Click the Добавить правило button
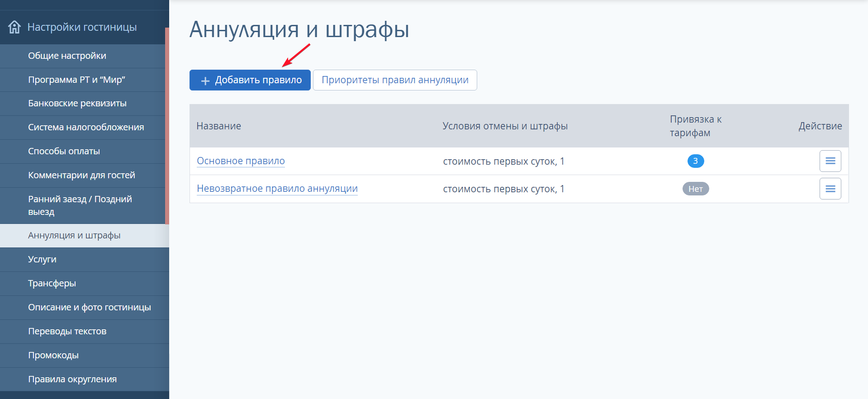This screenshot has height=399, width=868. pyautogui.click(x=250, y=80)
